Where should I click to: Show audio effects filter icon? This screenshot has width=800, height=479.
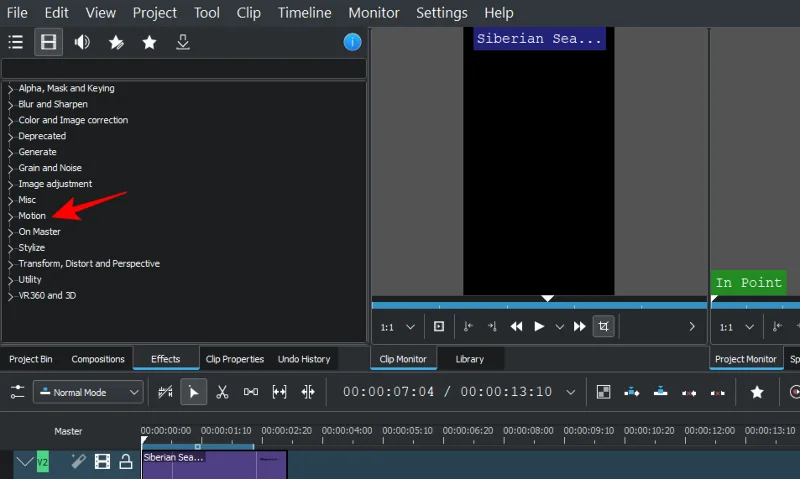tap(82, 42)
